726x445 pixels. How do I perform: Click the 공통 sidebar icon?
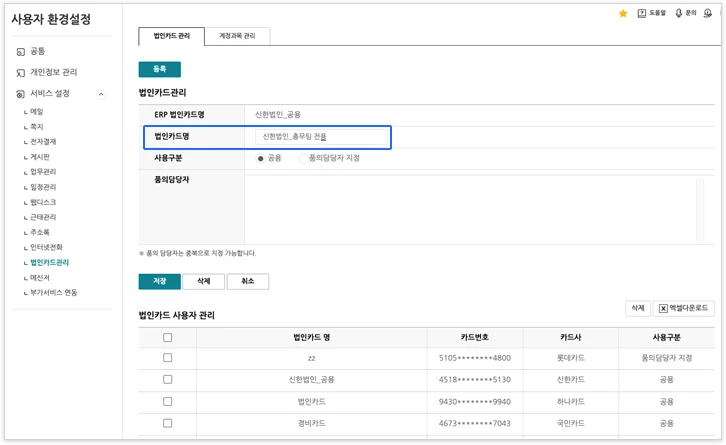(21, 51)
